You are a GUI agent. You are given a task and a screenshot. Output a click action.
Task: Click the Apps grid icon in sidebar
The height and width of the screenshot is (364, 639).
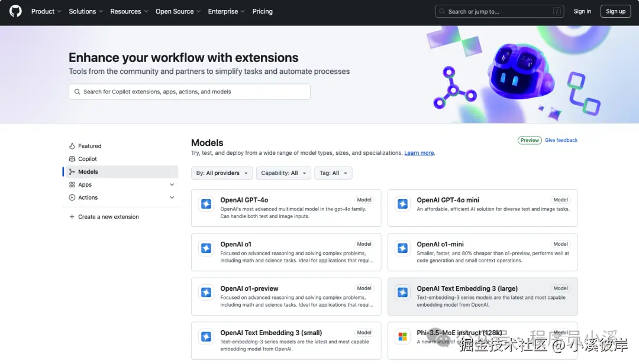[72, 184]
